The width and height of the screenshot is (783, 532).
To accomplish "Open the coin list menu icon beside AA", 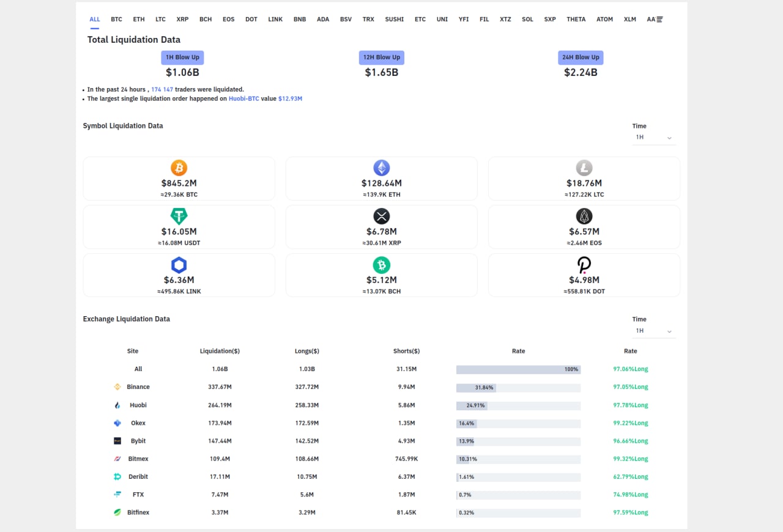I will pos(659,20).
